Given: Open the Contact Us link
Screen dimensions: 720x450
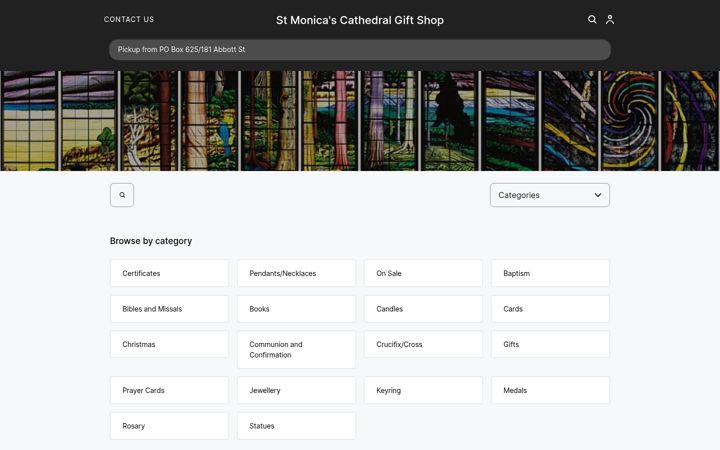Looking at the screenshot, I should pyautogui.click(x=129, y=19).
